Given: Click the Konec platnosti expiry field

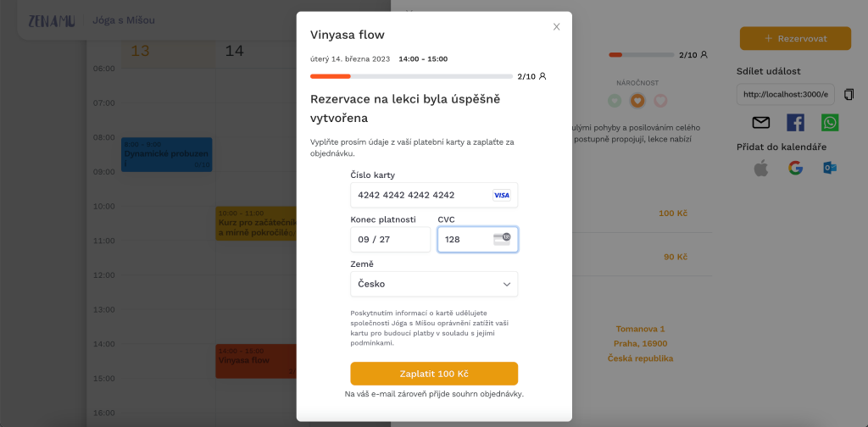Looking at the screenshot, I should pyautogui.click(x=390, y=240).
